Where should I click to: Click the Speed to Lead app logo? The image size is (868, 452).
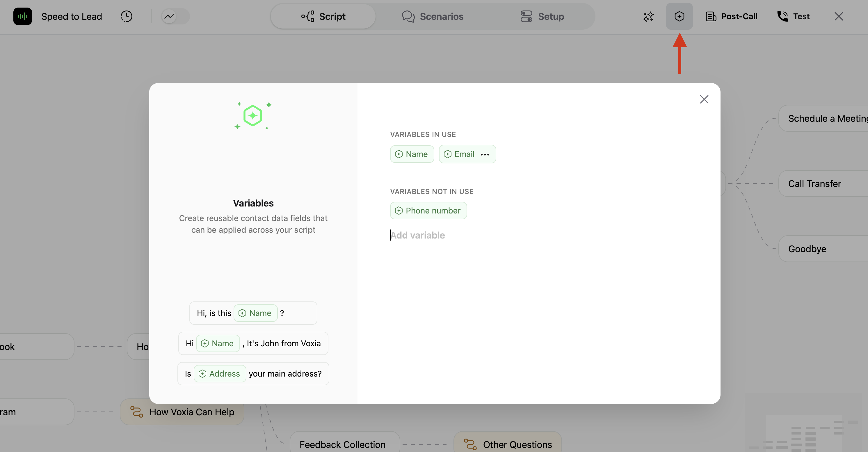click(23, 16)
